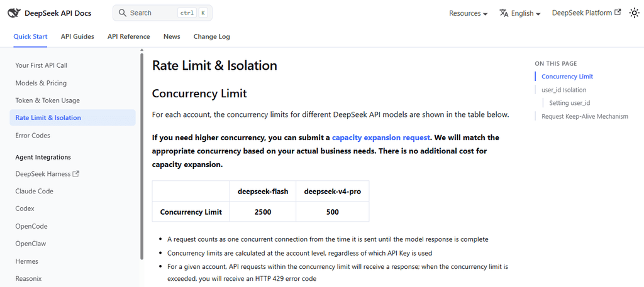Image resolution: width=644 pixels, height=287 pixels.
Task: Open DeepSeek Platform external link
Action: click(587, 13)
